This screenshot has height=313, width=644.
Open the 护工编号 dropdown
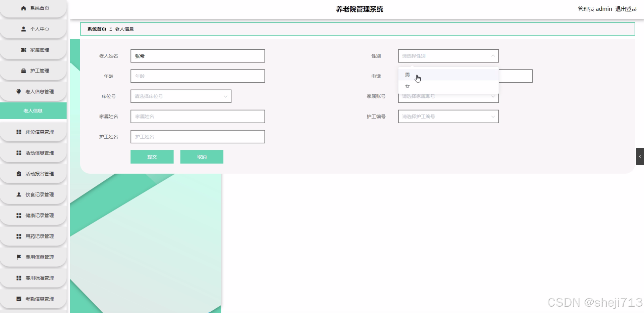click(448, 116)
